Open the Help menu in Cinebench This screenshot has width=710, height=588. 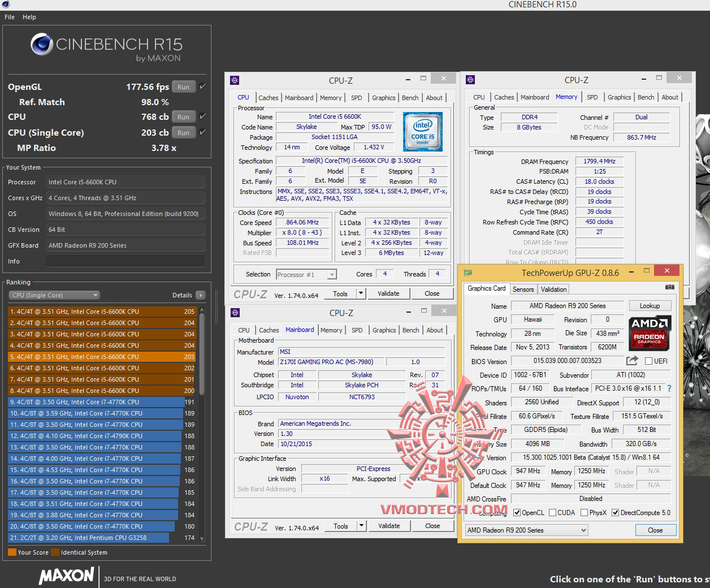[29, 17]
